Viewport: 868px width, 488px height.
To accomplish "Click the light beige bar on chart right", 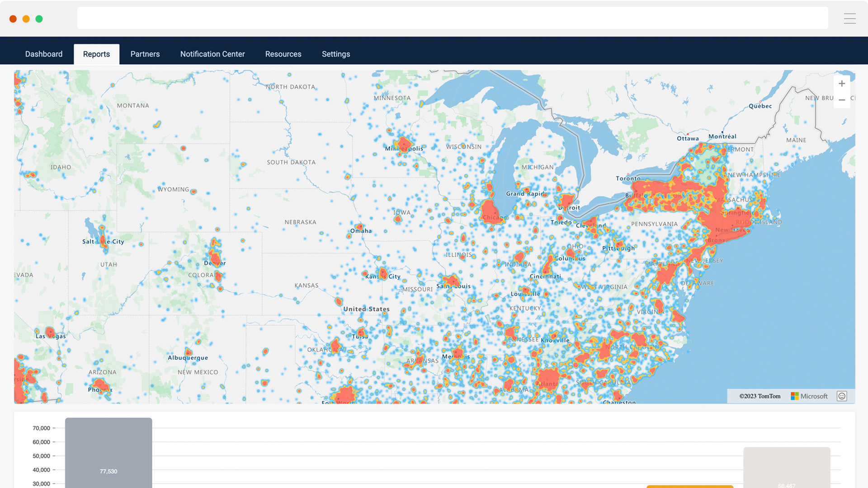I will point(786,468).
